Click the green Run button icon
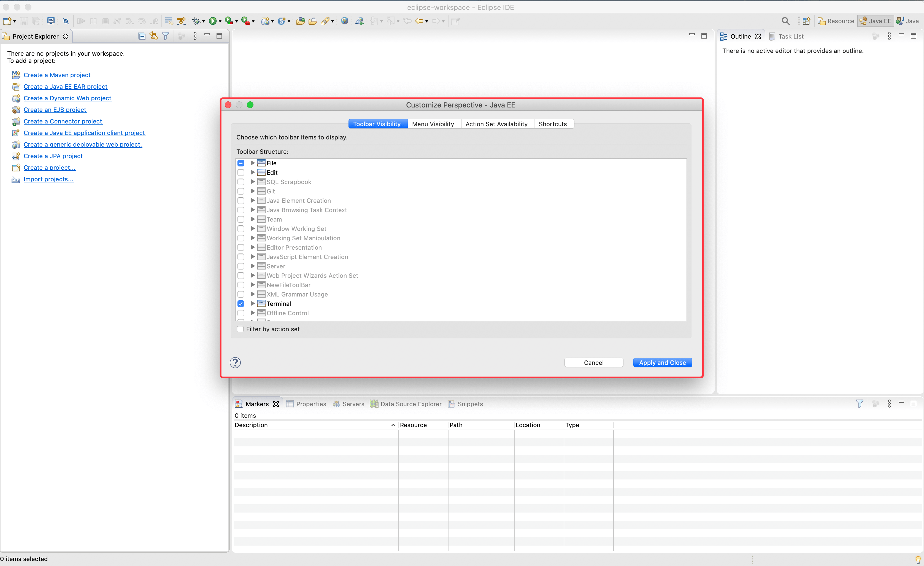The height and width of the screenshot is (566, 924). point(213,21)
